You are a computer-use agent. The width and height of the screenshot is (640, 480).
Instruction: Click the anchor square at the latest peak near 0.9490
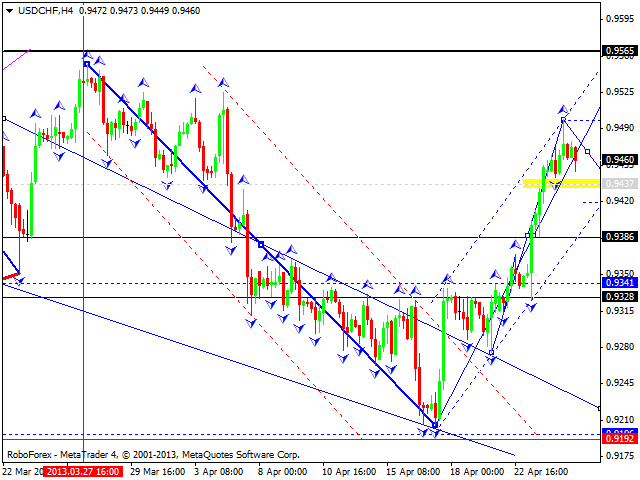564,120
